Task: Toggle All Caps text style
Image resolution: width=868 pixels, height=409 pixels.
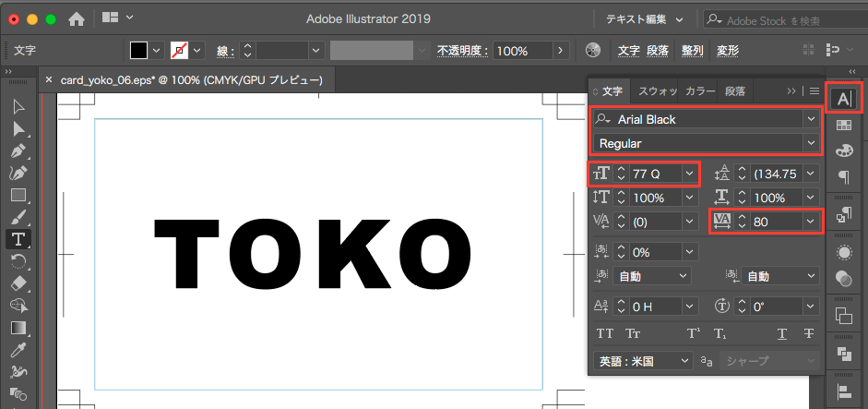Action: point(605,333)
